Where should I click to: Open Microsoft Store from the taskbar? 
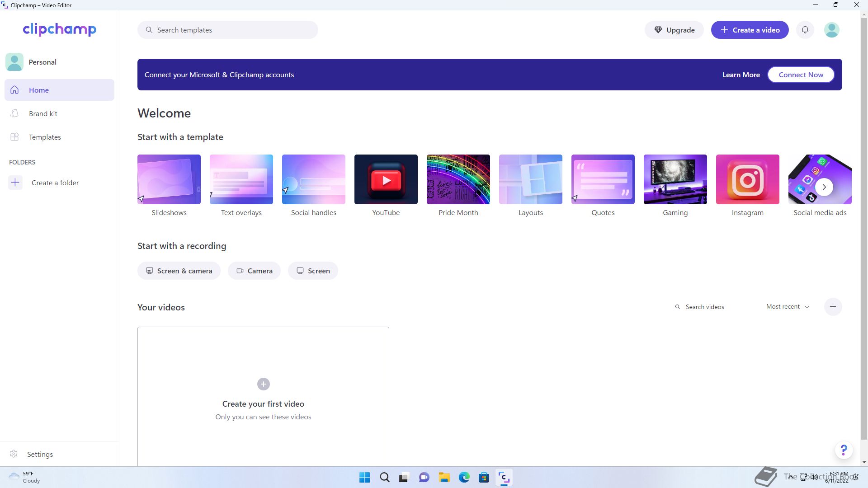coord(484,478)
